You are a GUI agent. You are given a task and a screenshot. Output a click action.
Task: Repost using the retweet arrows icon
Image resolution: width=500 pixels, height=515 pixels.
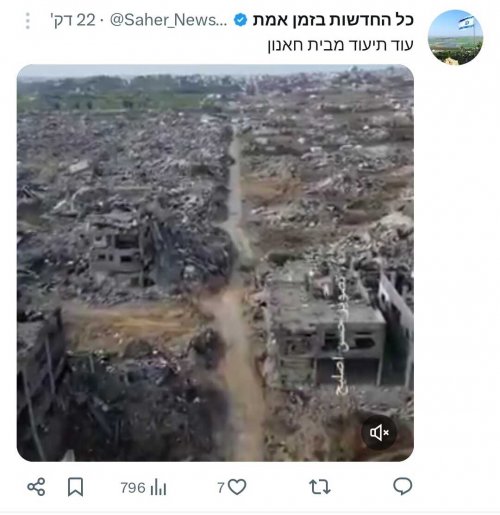coord(320,487)
